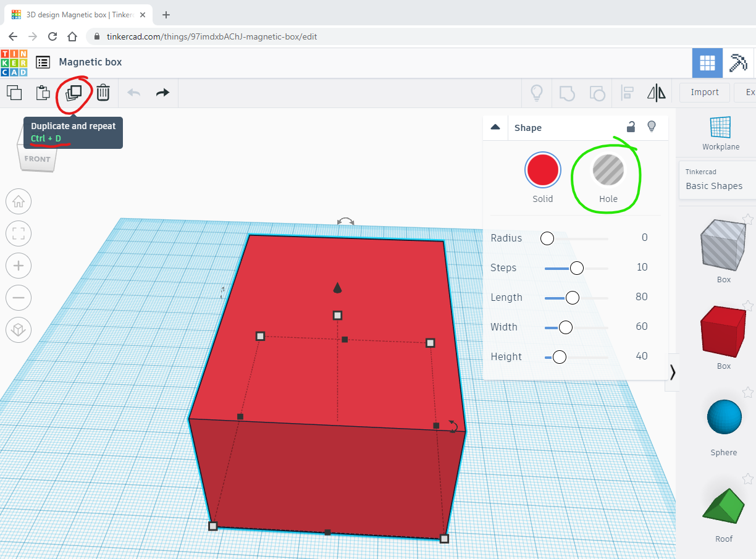Image resolution: width=756 pixels, height=559 pixels.
Task: Switch to 3D design grid view
Action: 707,63
